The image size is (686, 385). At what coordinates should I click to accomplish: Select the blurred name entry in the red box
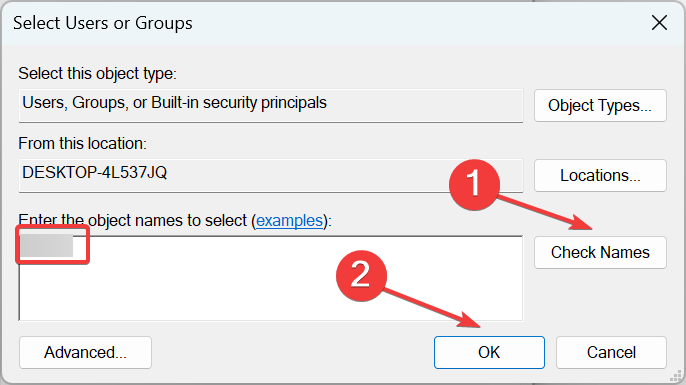(x=47, y=245)
